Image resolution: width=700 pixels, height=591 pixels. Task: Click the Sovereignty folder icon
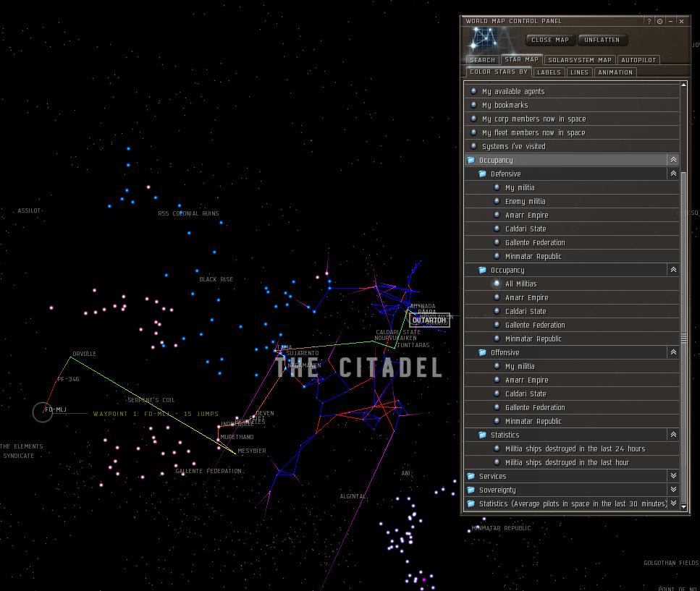(x=471, y=490)
